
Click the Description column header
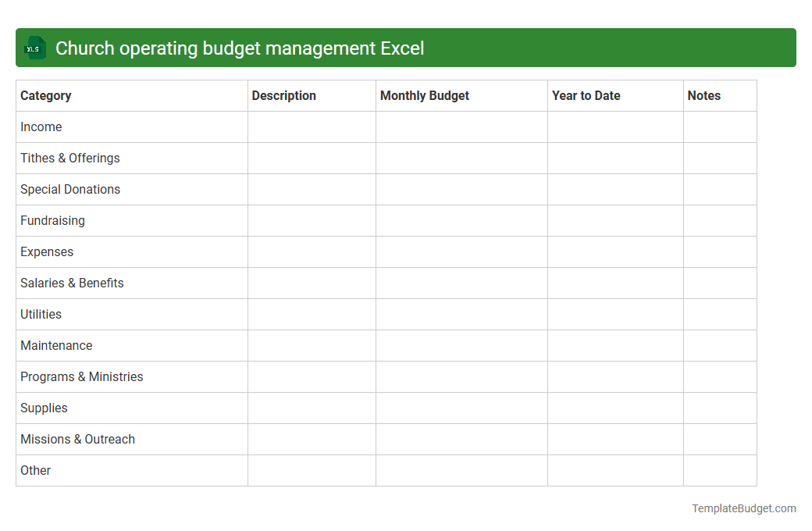pyautogui.click(x=283, y=95)
